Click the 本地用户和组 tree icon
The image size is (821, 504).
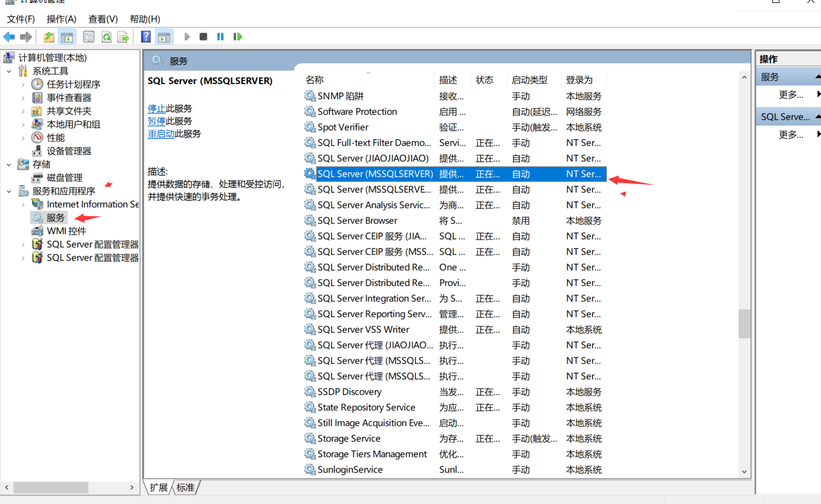pyautogui.click(x=37, y=125)
